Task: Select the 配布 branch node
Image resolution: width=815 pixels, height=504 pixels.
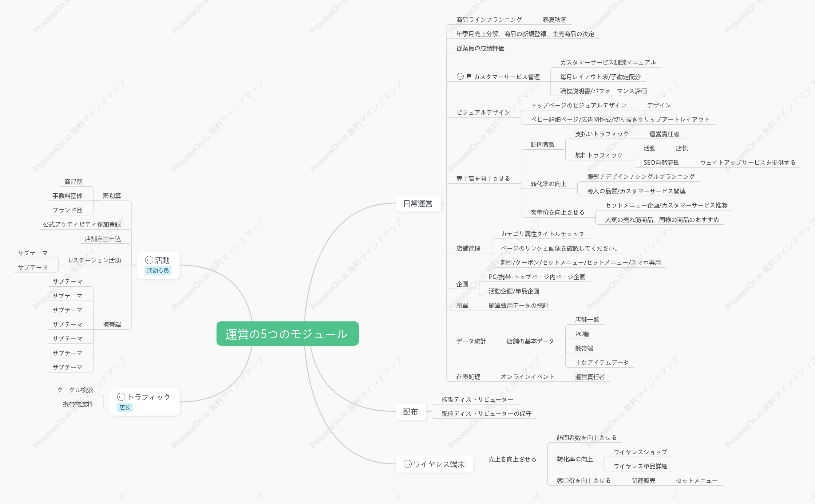Action: tap(410, 411)
